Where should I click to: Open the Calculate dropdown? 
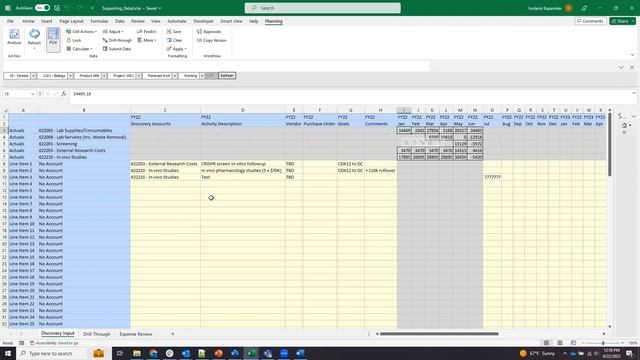(x=80, y=49)
